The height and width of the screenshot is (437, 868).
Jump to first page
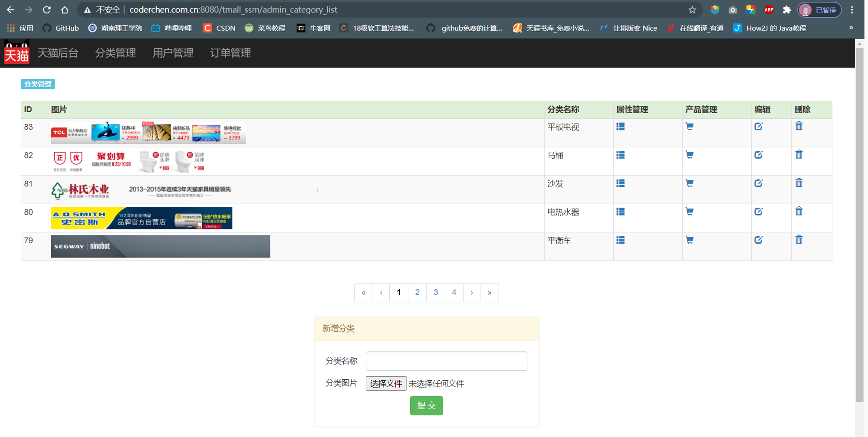(364, 293)
